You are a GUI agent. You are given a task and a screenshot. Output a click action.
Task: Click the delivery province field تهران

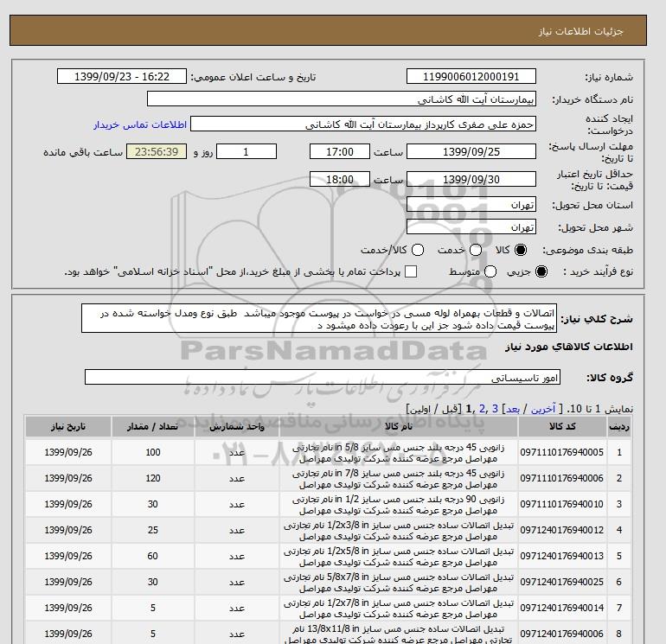click(x=471, y=205)
